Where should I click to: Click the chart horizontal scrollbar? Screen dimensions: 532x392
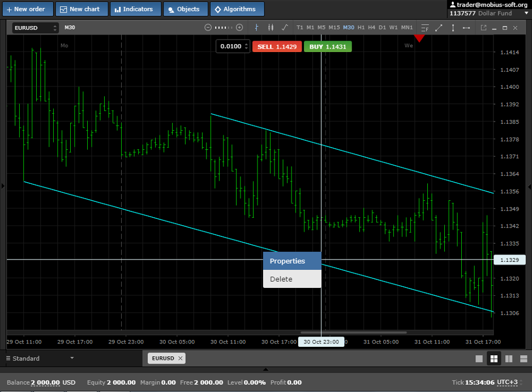click(354, 332)
